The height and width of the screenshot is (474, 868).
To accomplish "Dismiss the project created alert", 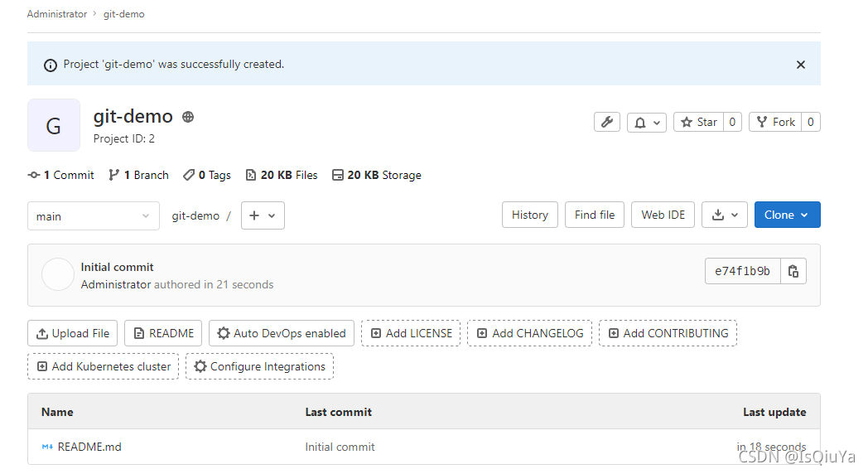I will pos(800,65).
